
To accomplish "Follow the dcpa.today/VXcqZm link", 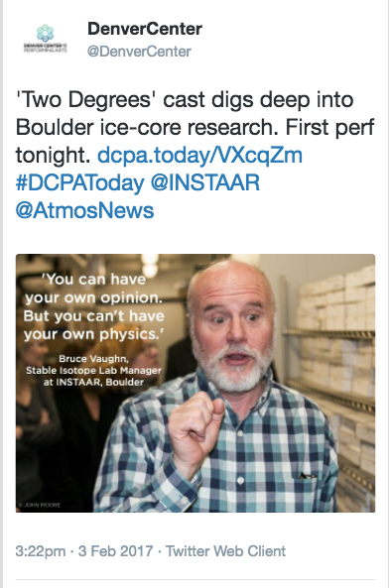I will point(199,155).
